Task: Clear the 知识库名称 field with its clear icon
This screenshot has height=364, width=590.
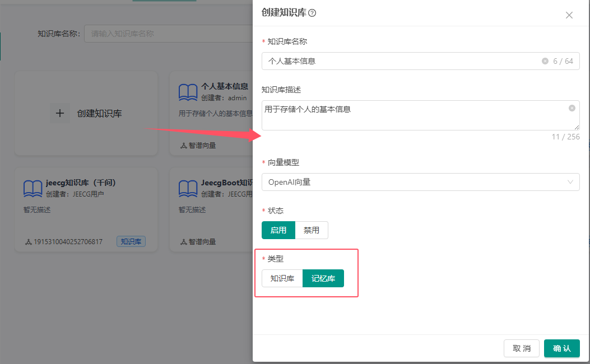Action: click(x=545, y=61)
